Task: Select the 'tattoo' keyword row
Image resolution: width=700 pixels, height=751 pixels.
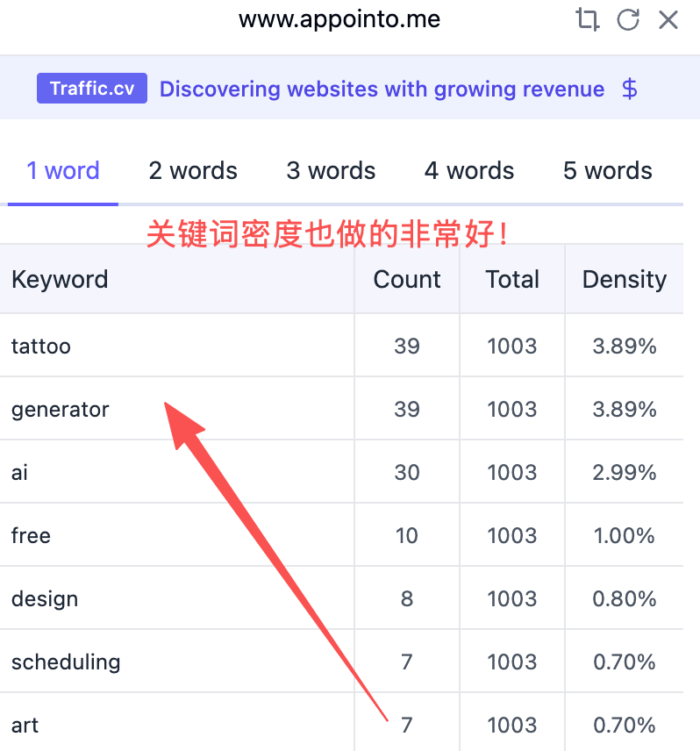Action: click(41, 346)
